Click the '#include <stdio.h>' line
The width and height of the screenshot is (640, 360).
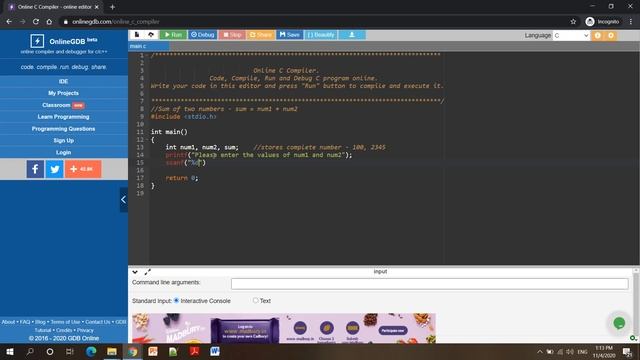pos(183,117)
